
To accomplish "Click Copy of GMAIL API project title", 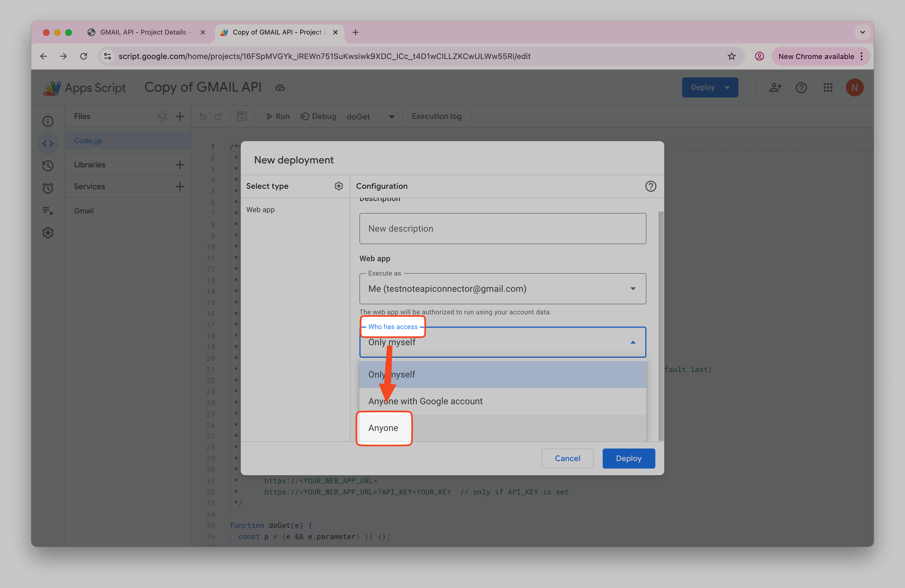I will 203,87.
